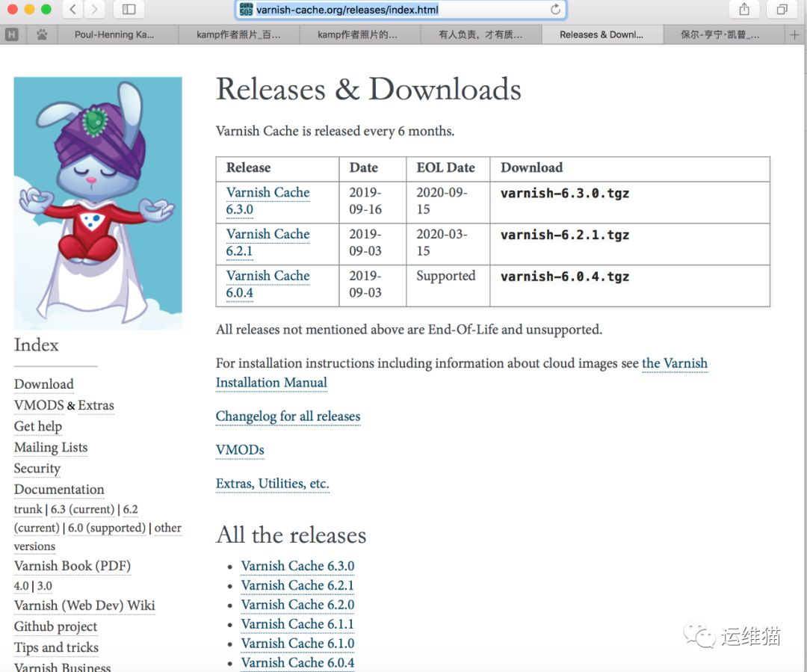Switch to the kamp作者照片_百... tab
Image resolution: width=807 pixels, height=672 pixels.
click(239, 34)
